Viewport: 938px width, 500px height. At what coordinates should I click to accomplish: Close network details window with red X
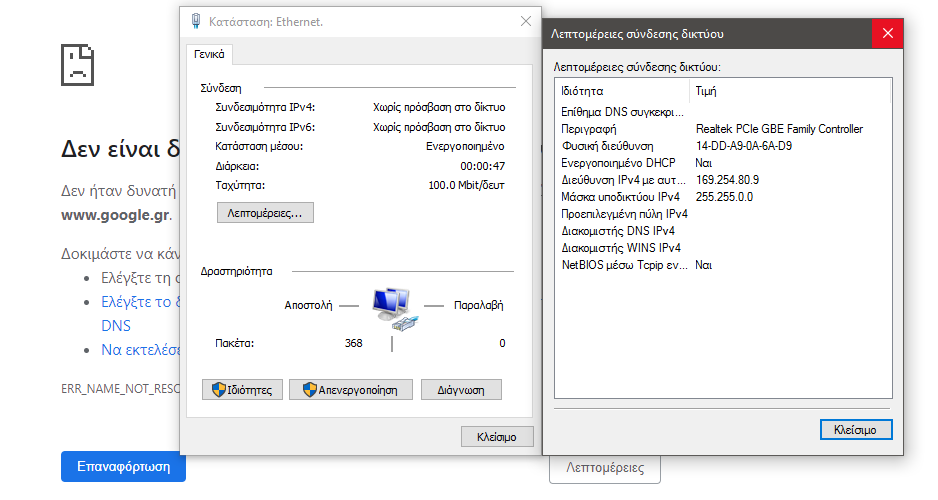(x=888, y=33)
